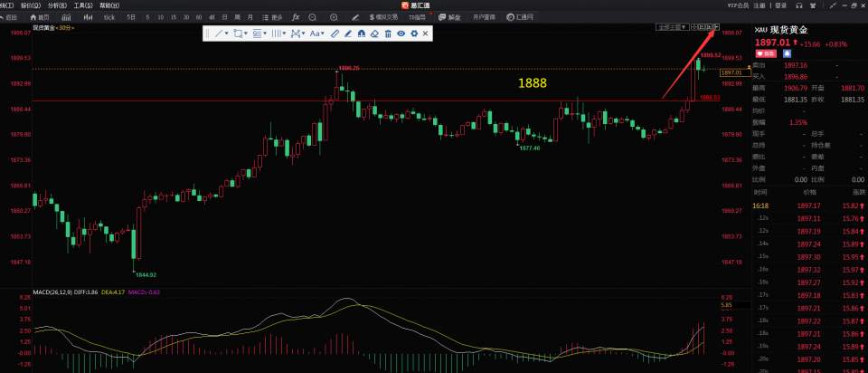Select the Fibonacci retracement lines tool

257,33
